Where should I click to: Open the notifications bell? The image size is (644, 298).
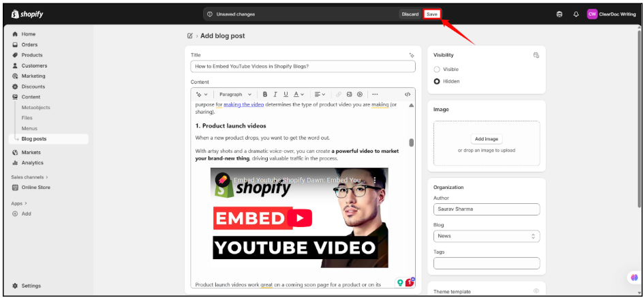click(x=576, y=14)
